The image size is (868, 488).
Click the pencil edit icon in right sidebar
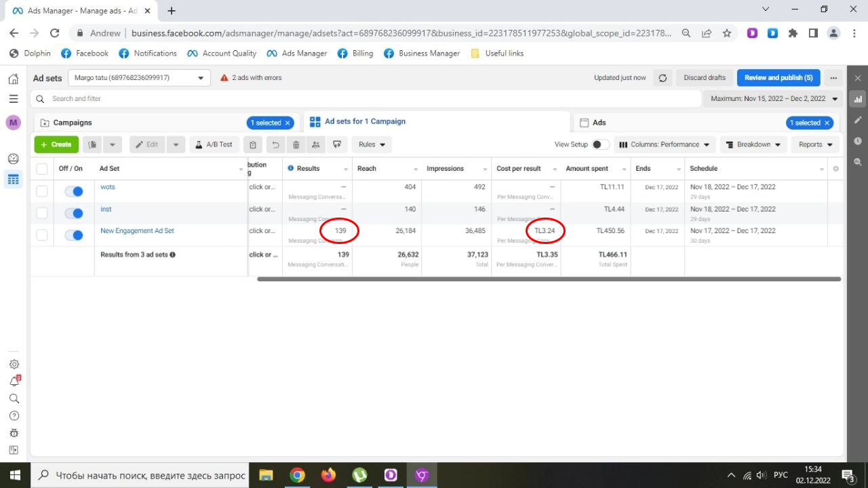(858, 120)
